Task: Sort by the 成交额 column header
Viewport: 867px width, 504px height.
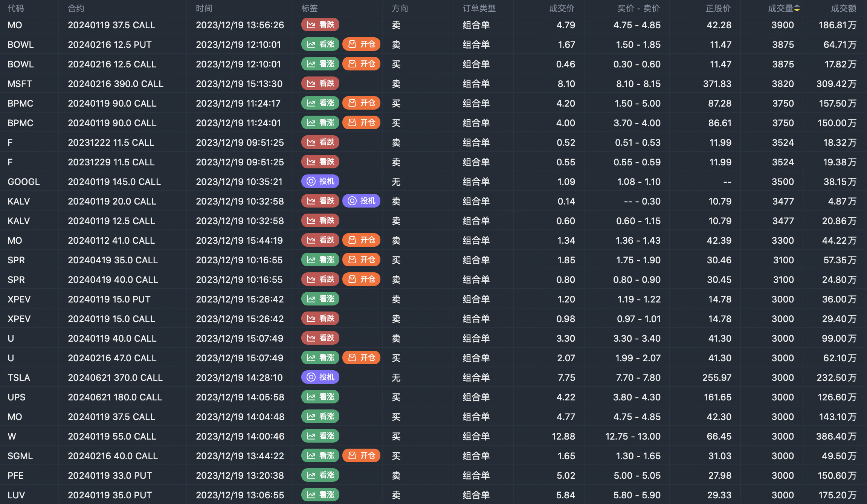Action: click(x=843, y=8)
